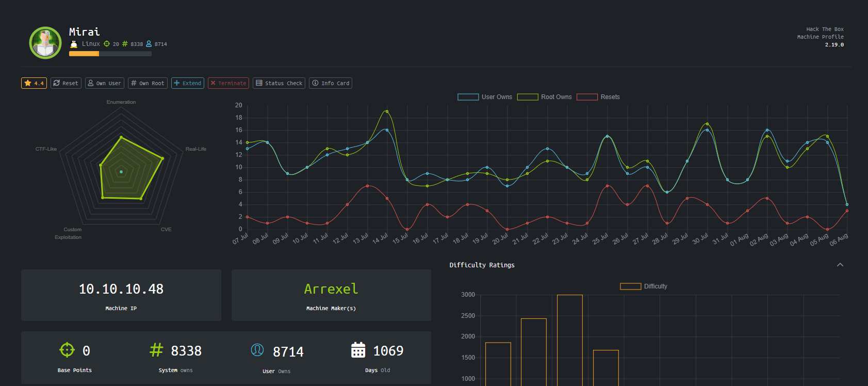Click the 8714 User Owns value
Image resolution: width=868 pixels, height=386 pixels.
pyautogui.click(x=288, y=352)
